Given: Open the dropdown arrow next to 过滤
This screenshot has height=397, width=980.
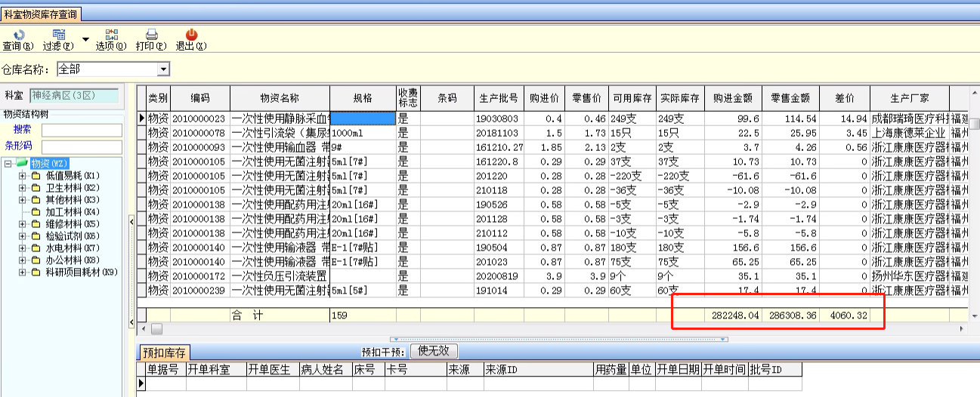Looking at the screenshot, I should [85, 39].
